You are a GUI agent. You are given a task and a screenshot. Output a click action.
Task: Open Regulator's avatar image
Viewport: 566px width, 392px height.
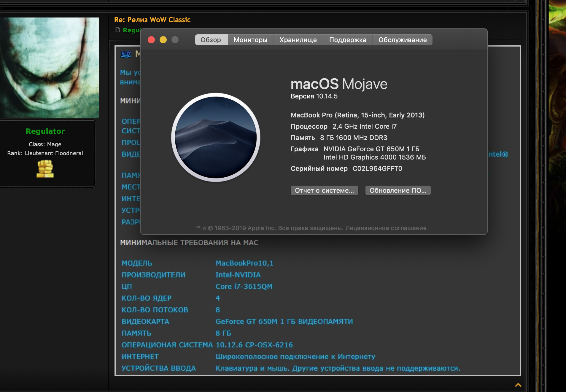point(49,68)
